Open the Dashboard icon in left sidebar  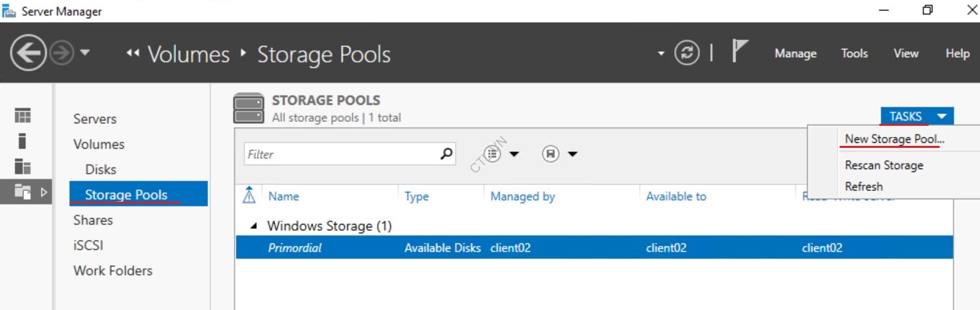click(x=23, y=116)
